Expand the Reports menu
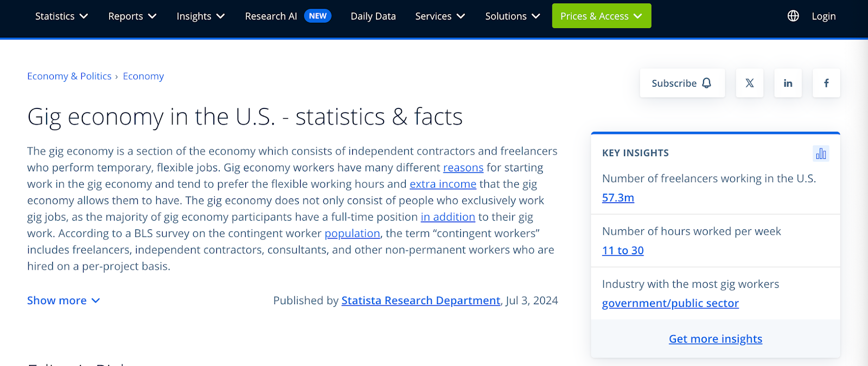868x366 pixels. tap(132, 16)
